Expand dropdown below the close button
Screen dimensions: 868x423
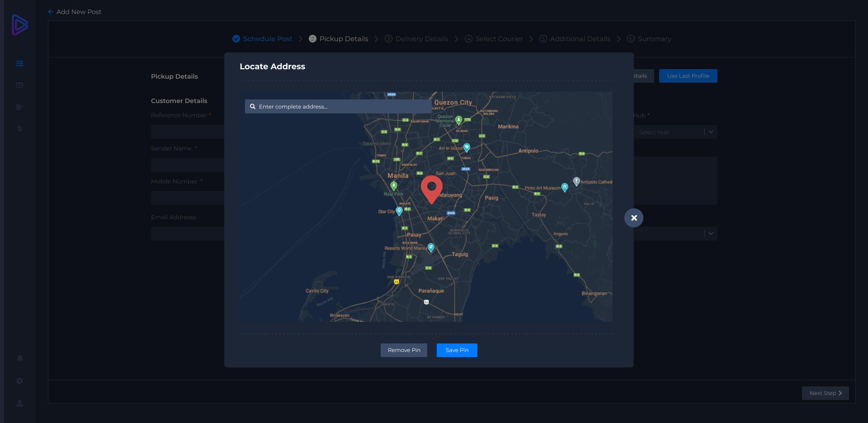[675, 234]
